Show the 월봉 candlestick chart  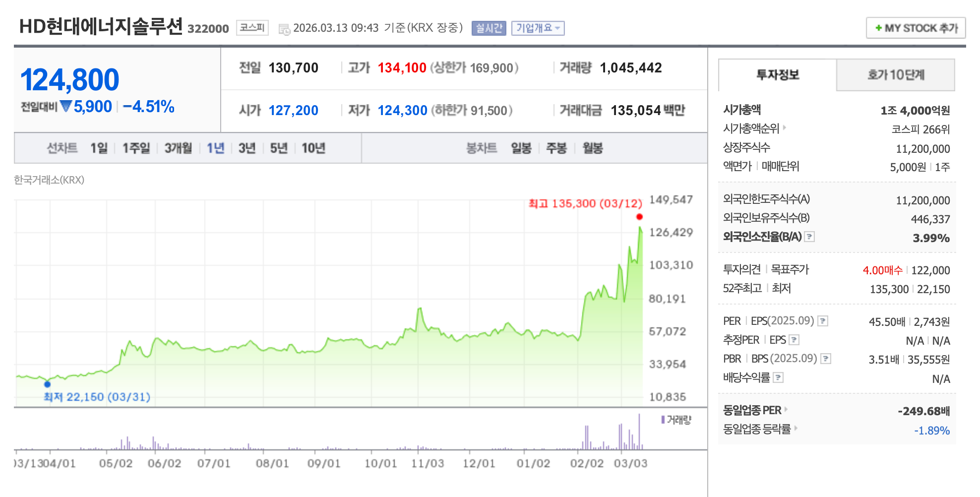point(593,148)
